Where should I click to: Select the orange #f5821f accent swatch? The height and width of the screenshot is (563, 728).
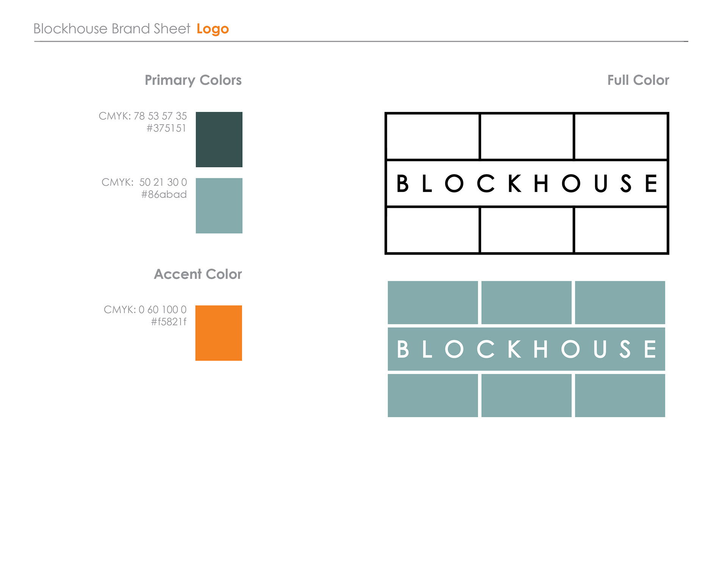[218, 333]
